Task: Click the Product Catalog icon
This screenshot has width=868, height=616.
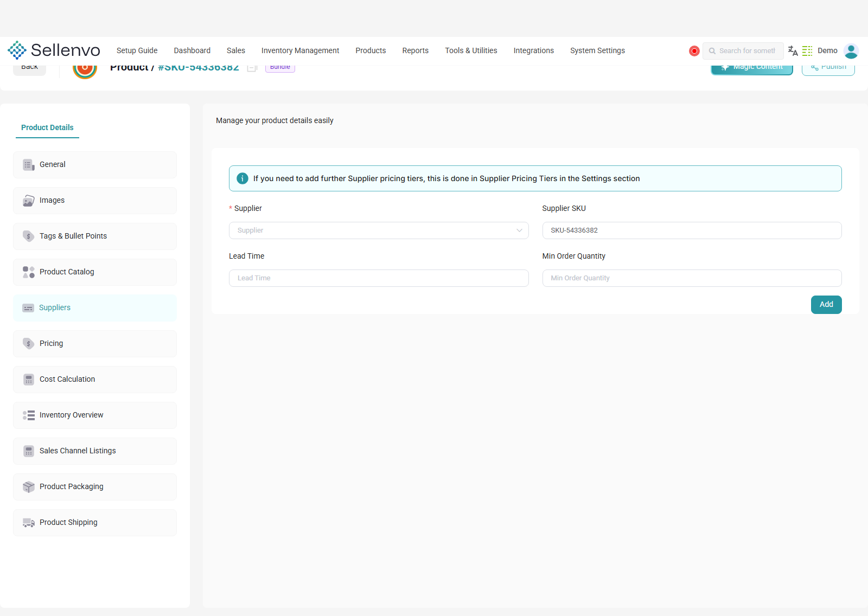Action: [29, 272]
